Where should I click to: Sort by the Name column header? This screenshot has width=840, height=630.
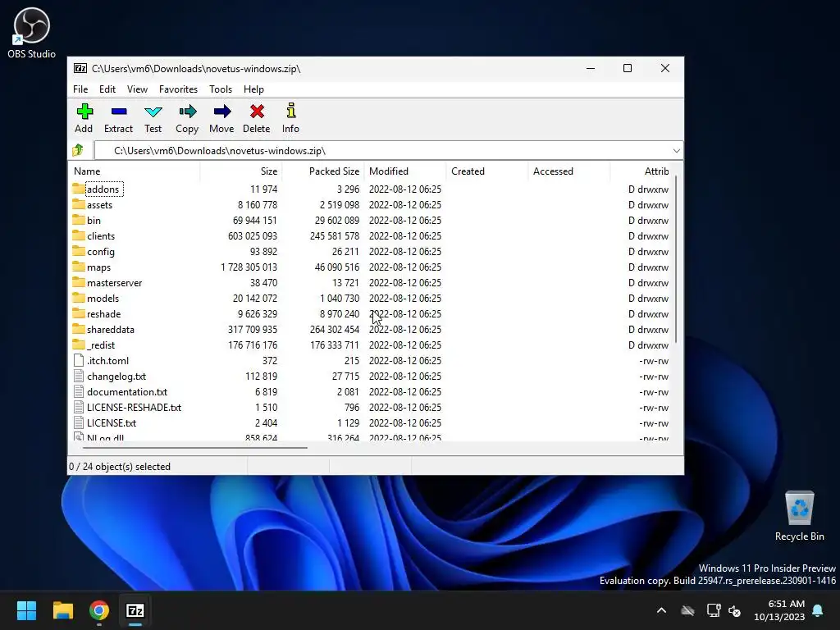pos(135,171)
